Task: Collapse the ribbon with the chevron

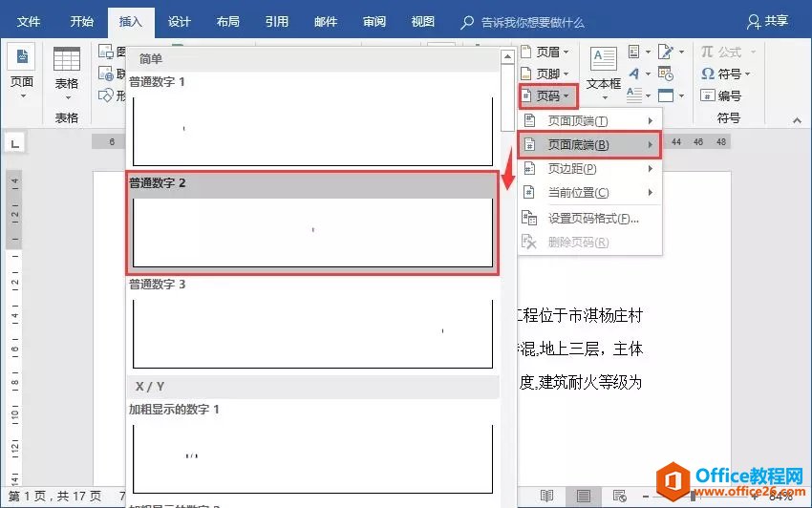Action: pyautogui.click(x=797, y=120)
